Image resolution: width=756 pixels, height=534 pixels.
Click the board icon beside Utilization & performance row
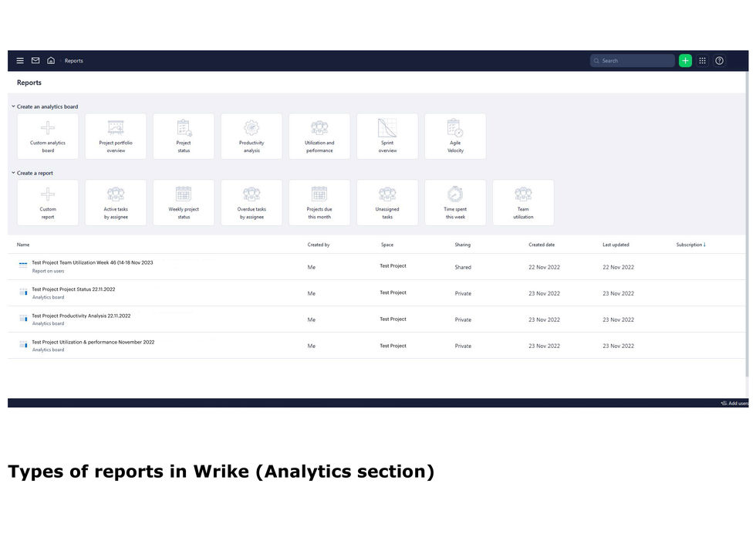coord(22,344)
